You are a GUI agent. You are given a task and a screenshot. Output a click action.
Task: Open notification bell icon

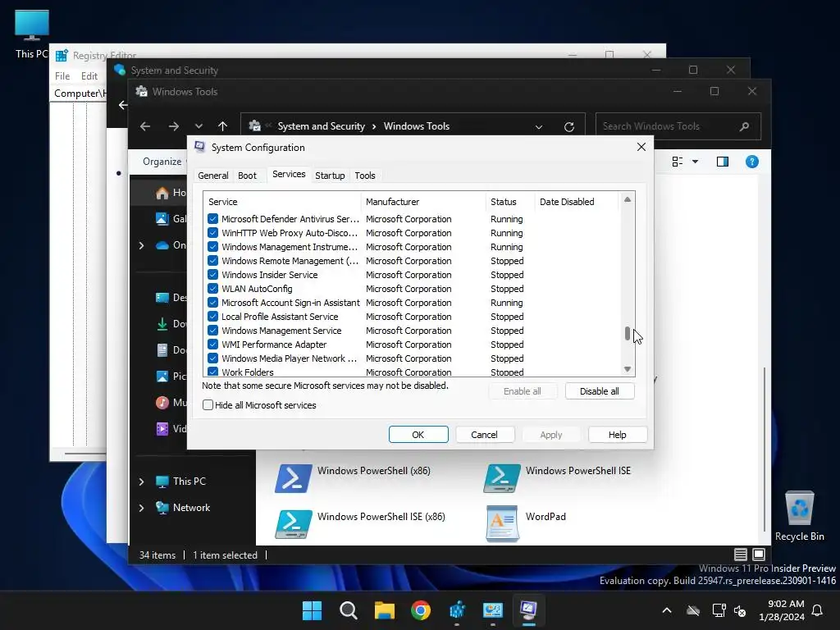point(817,610)
